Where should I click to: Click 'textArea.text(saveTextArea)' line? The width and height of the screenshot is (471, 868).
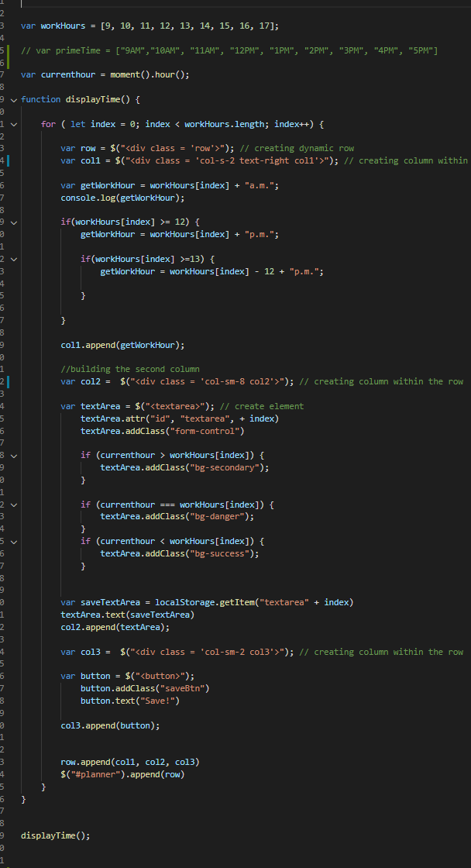pyautogui.click(x=127, y=615)
